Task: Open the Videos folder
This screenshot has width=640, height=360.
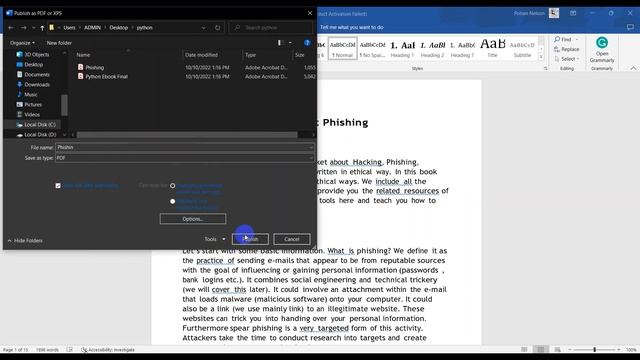Action: [x=28, y=115]
